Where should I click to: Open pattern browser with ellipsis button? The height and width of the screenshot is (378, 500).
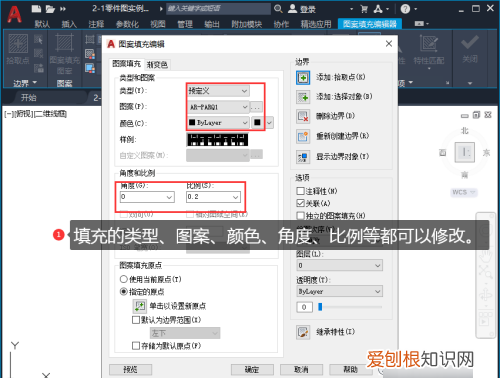pyautogui.click(x=256, y=107)
